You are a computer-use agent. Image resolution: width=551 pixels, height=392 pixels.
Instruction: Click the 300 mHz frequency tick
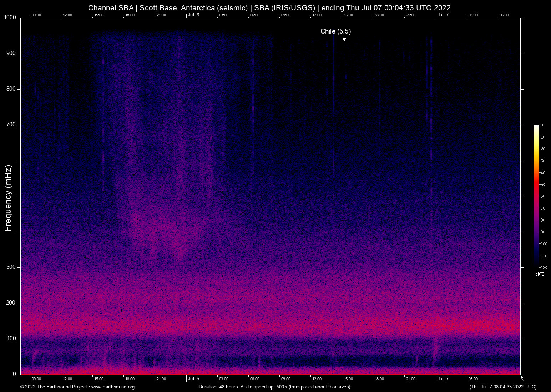tap(12, 267)
